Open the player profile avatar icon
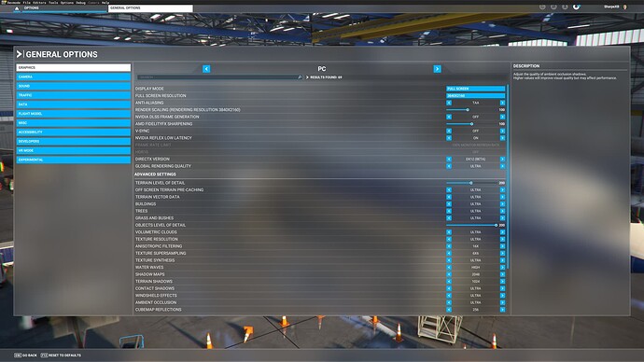The width and height of the screenshot is (644, 362). click(624, 7)
